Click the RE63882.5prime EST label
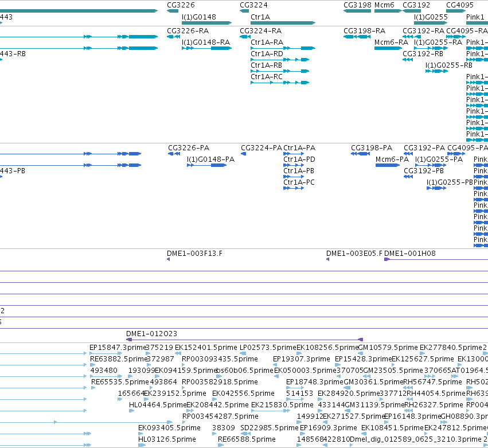This screenshot has height=448, width=488. [118, 359]
